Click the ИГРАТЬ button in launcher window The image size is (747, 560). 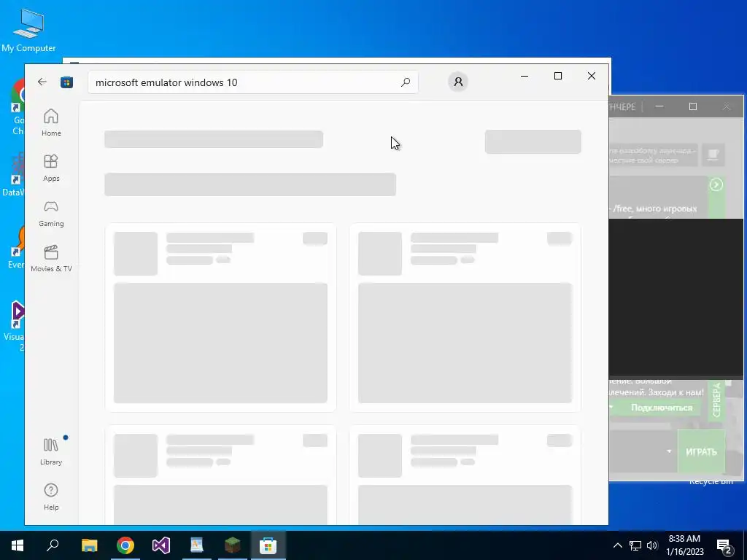701,451
